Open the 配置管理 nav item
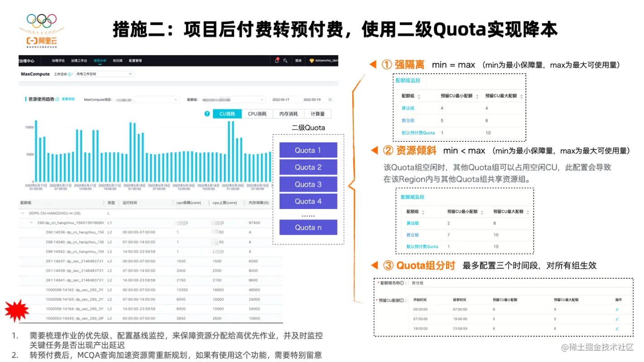This screenshot has height=362, width=644. point(135,60)
